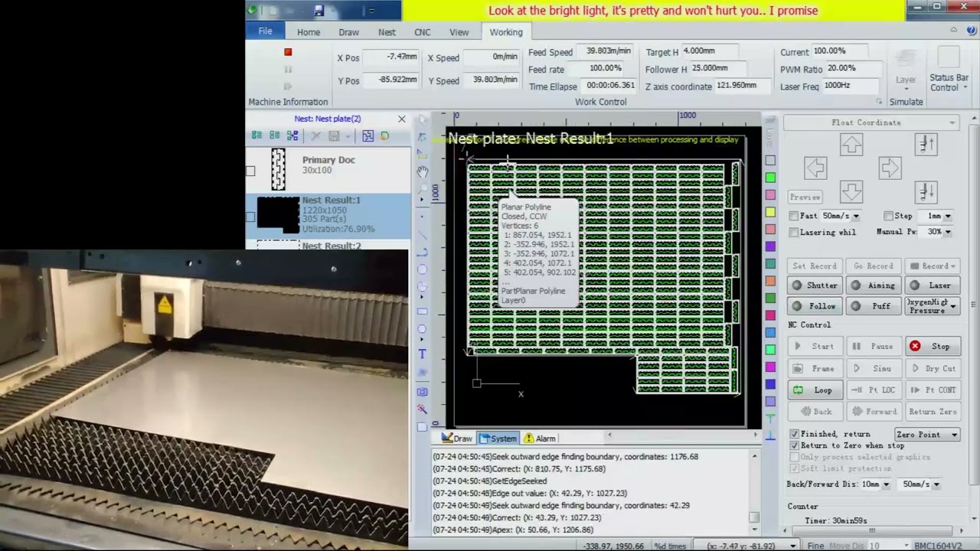Image resolution: width=980 pixels, height=551 pixels.
Task: Enable the Fast jog checkbox
Action: [794, 217]
